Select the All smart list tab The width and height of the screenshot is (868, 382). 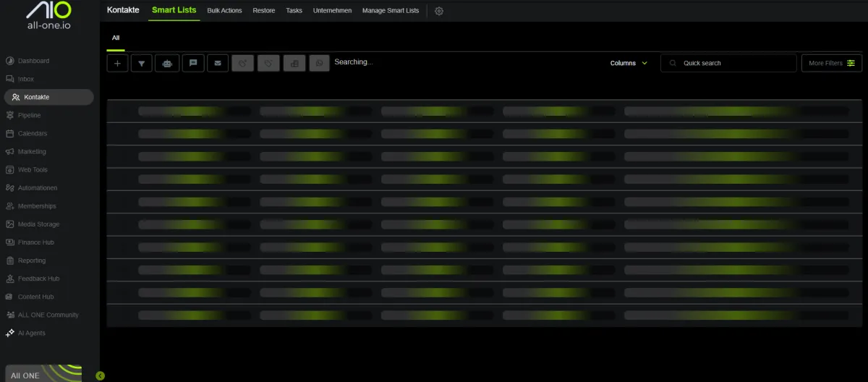(x=116, y=38)
